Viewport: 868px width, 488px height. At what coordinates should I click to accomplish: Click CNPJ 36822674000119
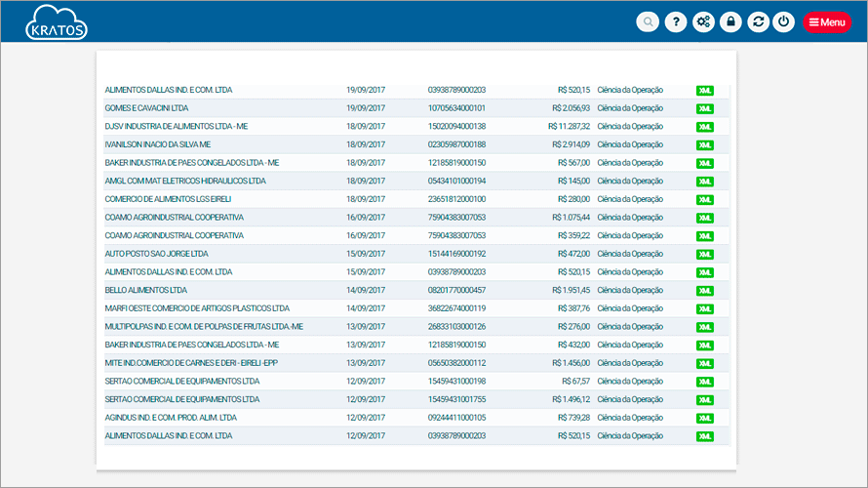[x=456, y=308]
